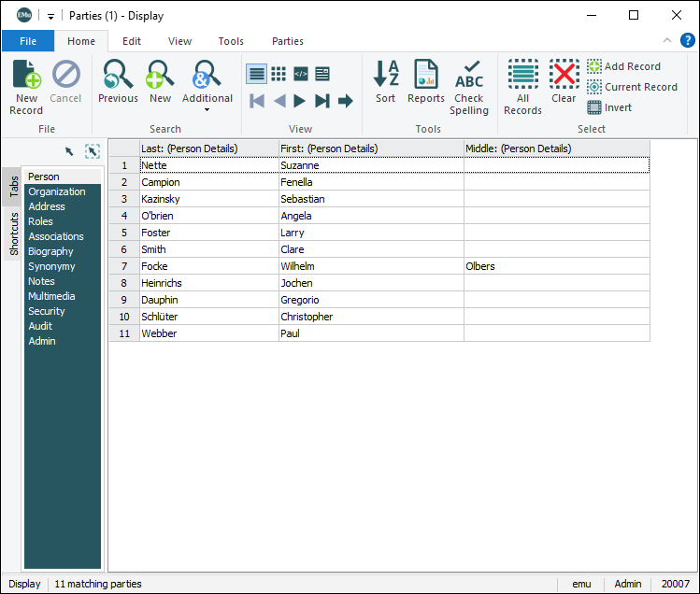Click the Invert selection button
This screenshot has width=700, height=594.
(609, 107)
